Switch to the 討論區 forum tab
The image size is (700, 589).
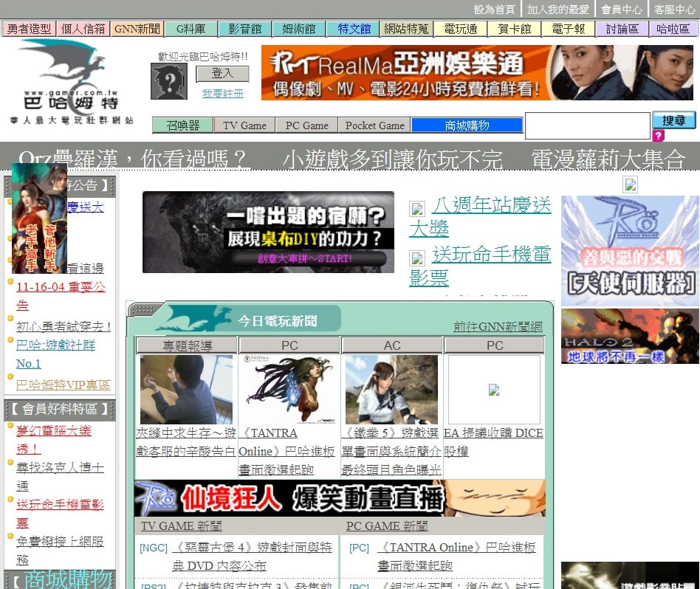click(x=622, y=29)
